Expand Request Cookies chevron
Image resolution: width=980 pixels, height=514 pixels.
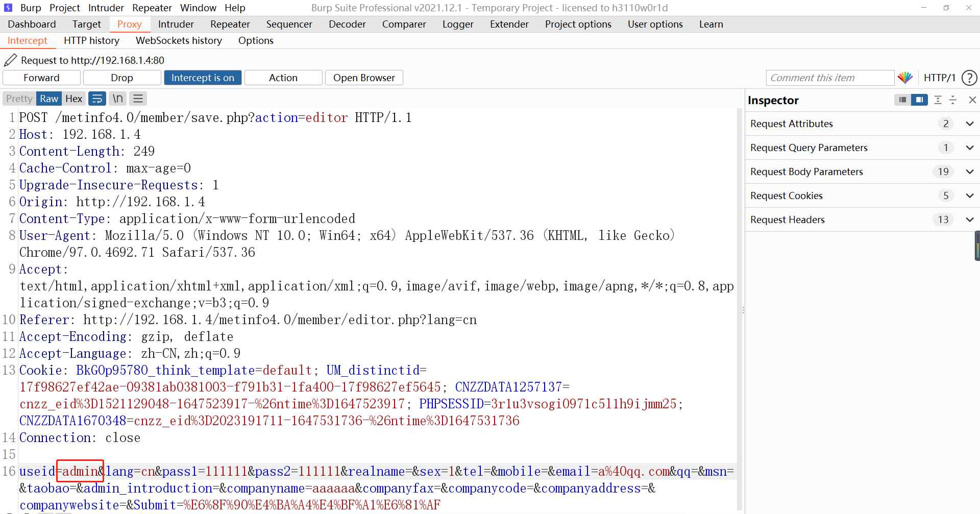[970, 195]
